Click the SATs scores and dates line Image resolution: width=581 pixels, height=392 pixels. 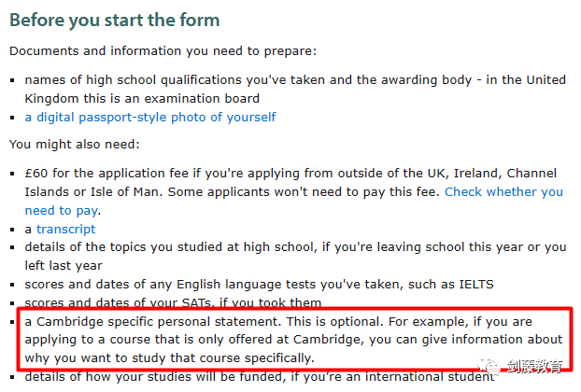pos(173,302)
